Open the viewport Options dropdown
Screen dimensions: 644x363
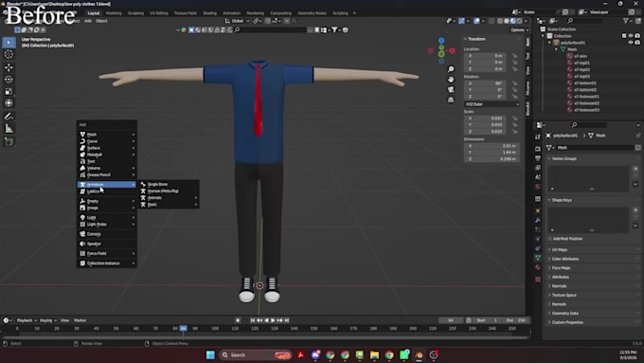pyautogui.click(x=519, y=30)
